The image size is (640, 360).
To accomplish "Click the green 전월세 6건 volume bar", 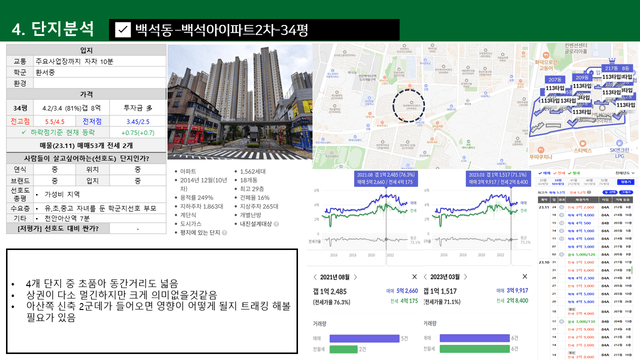I will pos(475,349).
